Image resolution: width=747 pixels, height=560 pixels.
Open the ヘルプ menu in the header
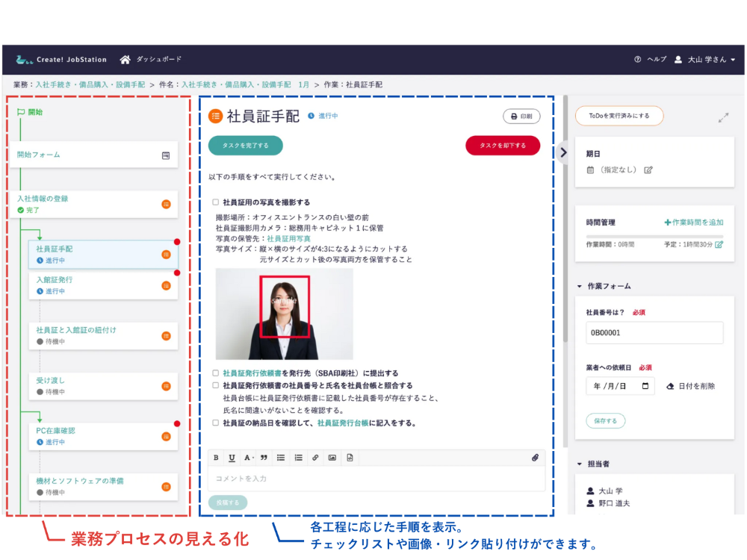[x=650, y=60]
